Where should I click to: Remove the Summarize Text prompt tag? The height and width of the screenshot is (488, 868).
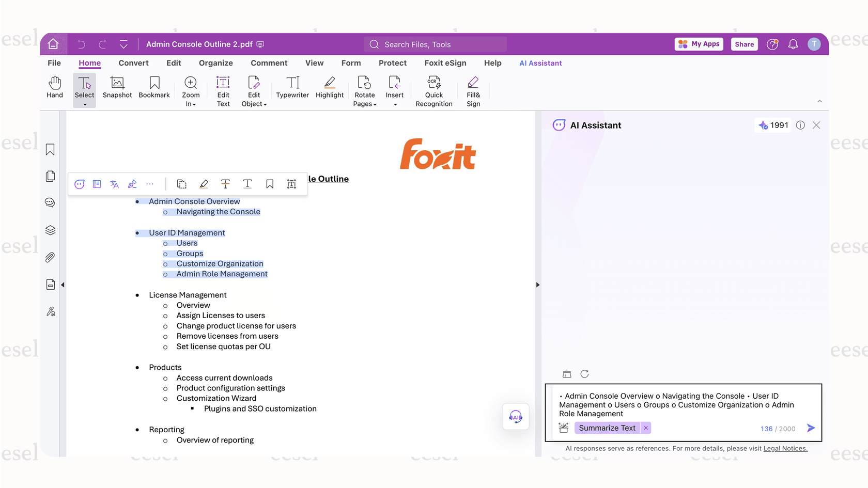coord(646,428)
